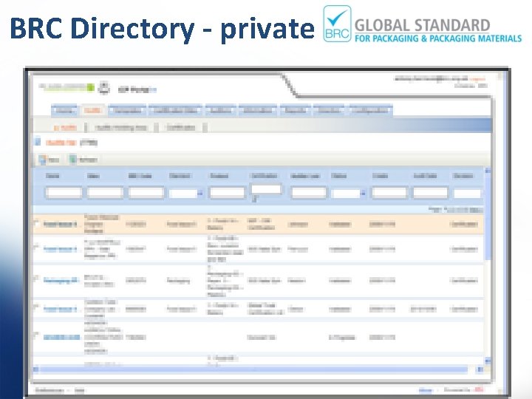
Task: Open the orange highlighted tab in main navigation
Action: [92, 111]
